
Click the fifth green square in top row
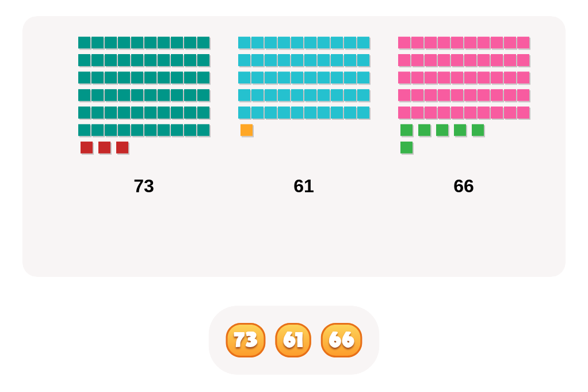pos(478,130)
